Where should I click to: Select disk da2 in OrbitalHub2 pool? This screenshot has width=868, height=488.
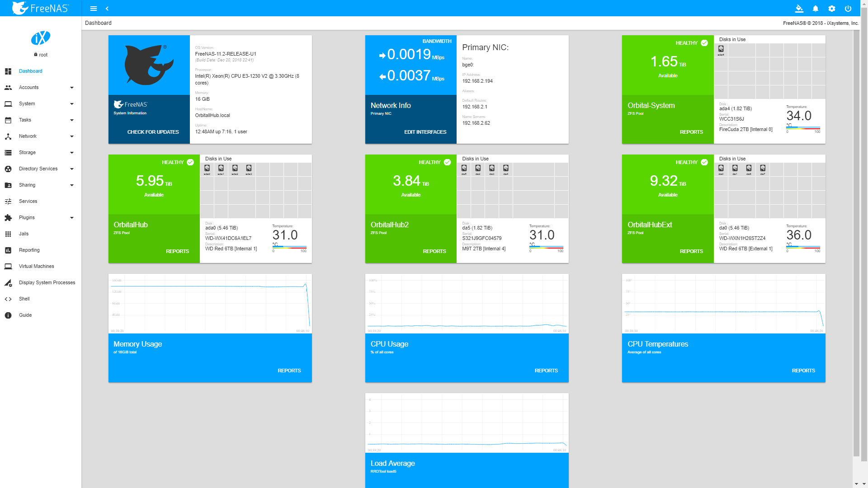(478, 169)
